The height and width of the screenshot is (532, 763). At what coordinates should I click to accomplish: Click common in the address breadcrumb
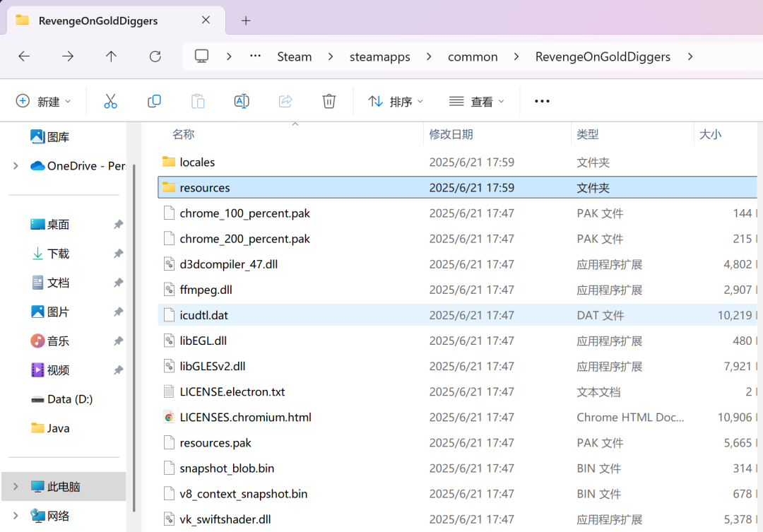[x=473, y=57]
